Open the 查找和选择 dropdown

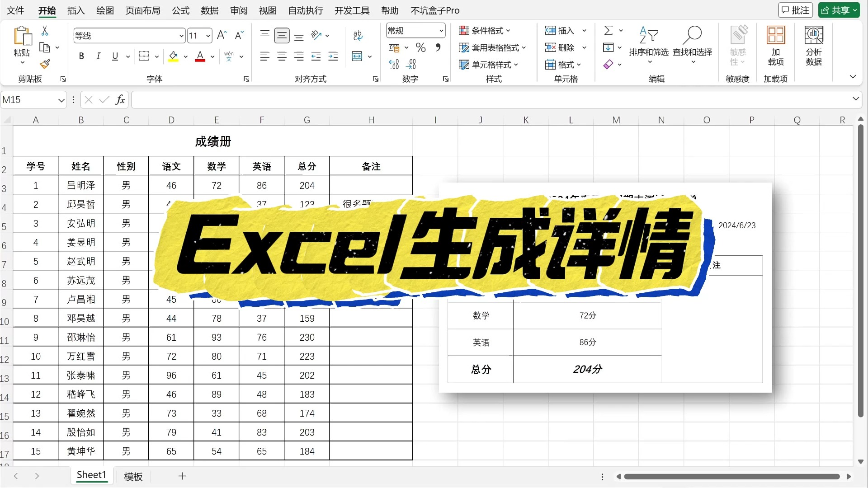tap(693, 45)
